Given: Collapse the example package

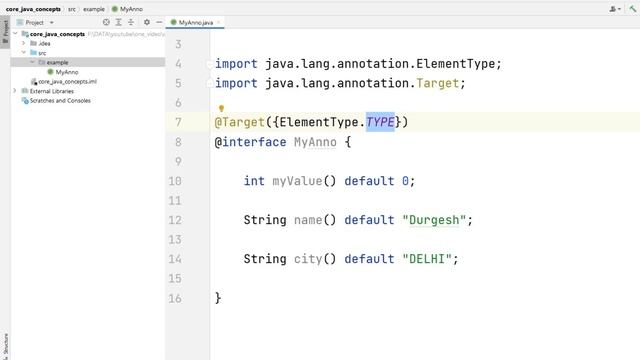Looking at the screenshot, I should coord(32,62).
